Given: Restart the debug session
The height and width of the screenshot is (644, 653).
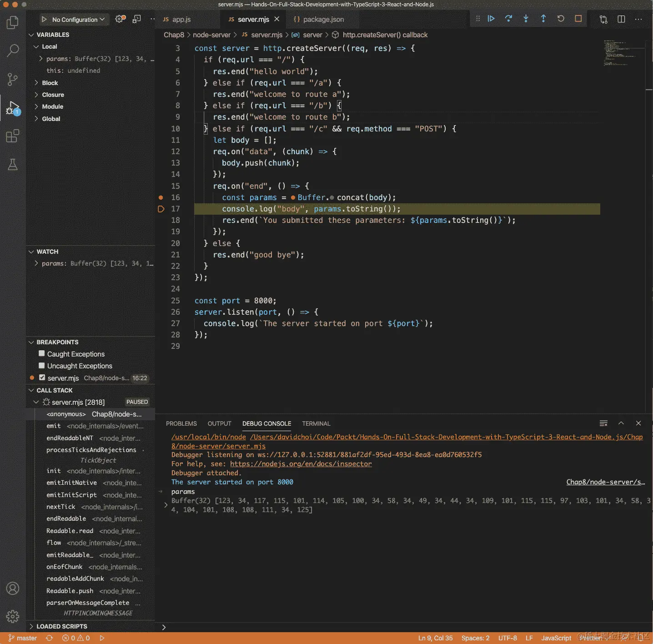Looking at the screenshot, I should (x=561, y=19).
